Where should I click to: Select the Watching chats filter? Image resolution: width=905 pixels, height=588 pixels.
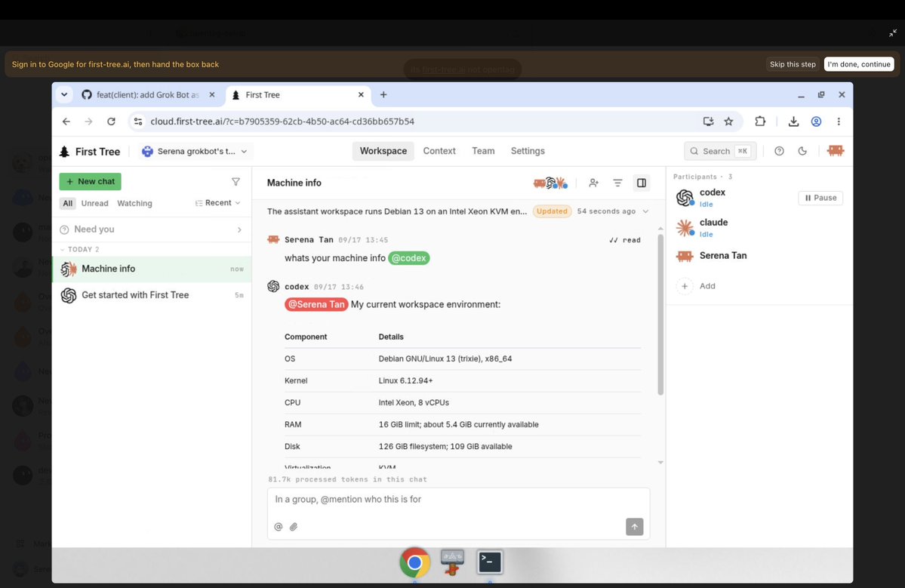pos(134,203)
